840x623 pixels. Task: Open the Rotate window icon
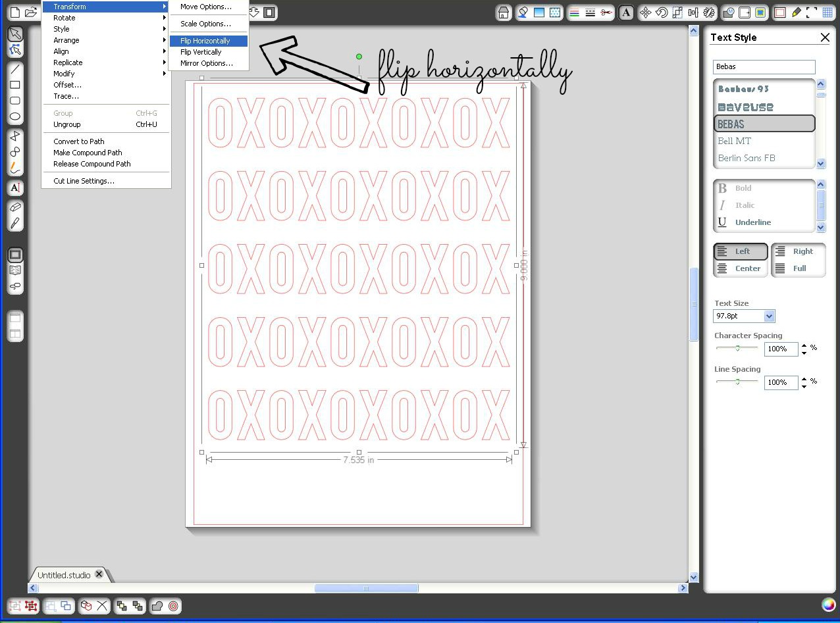(x=662, y=12)
